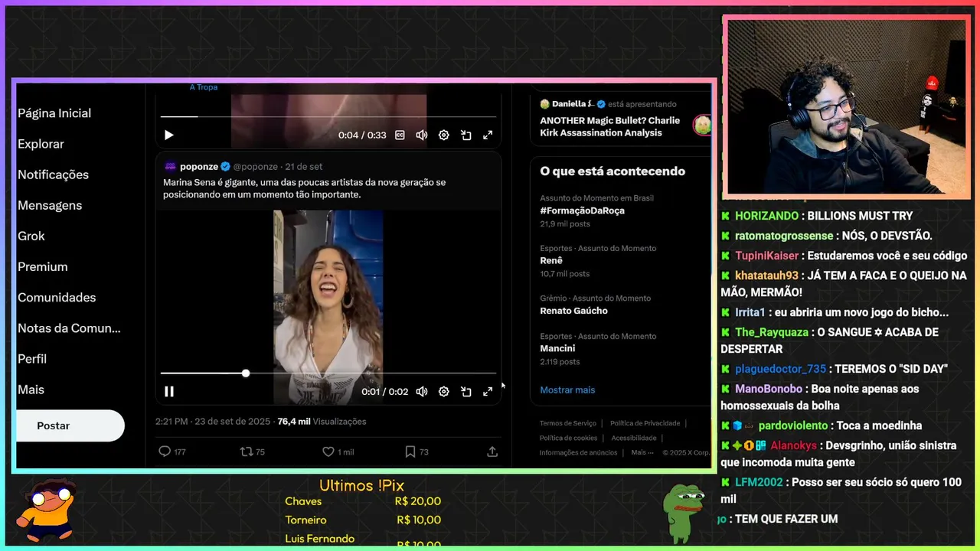Image resolution: width=980 pixels, height=551 pixels.
Task: Open Mensagens in the sidebar
Action: coord(50,205)
